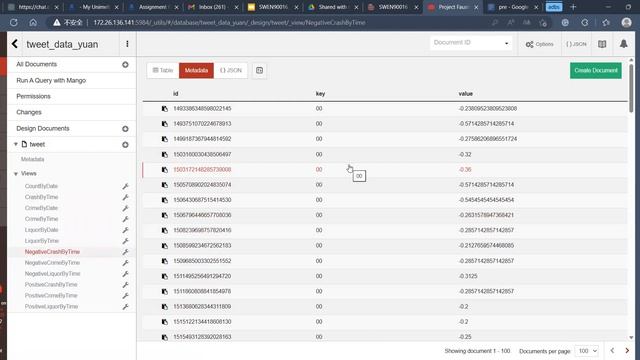
Task: Open the query Options button
Action: [x=540, y=44]
